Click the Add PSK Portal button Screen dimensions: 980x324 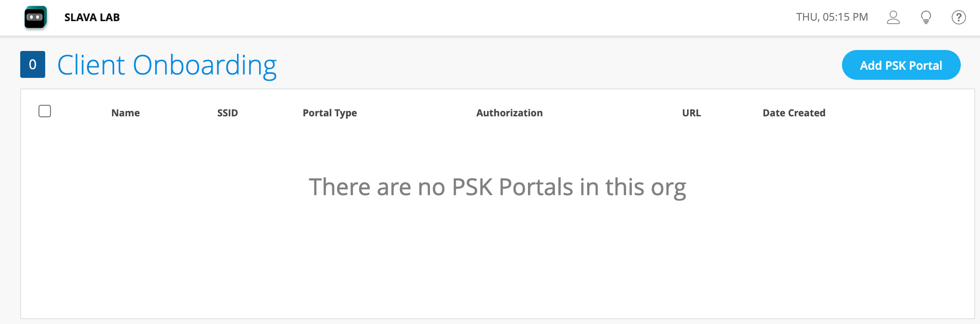click(x=901, y=65)
